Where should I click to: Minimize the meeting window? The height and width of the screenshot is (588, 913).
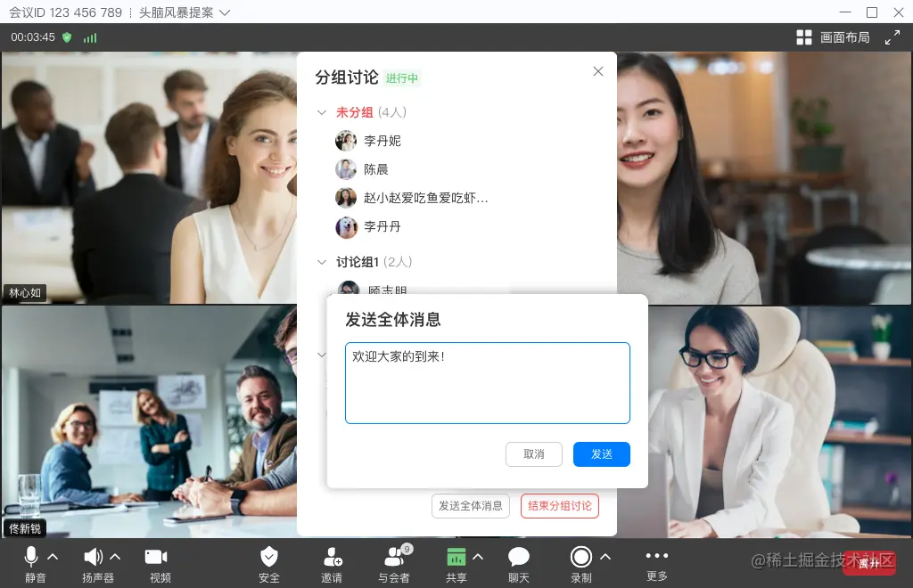click(x=845, y=12)
